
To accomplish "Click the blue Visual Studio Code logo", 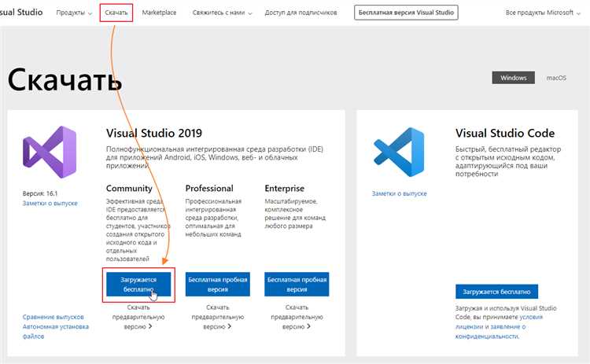I will pos(399,152).
